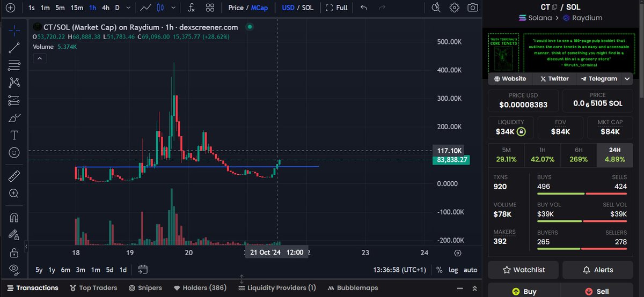Copy the CT token address icon

pos(555,8)
